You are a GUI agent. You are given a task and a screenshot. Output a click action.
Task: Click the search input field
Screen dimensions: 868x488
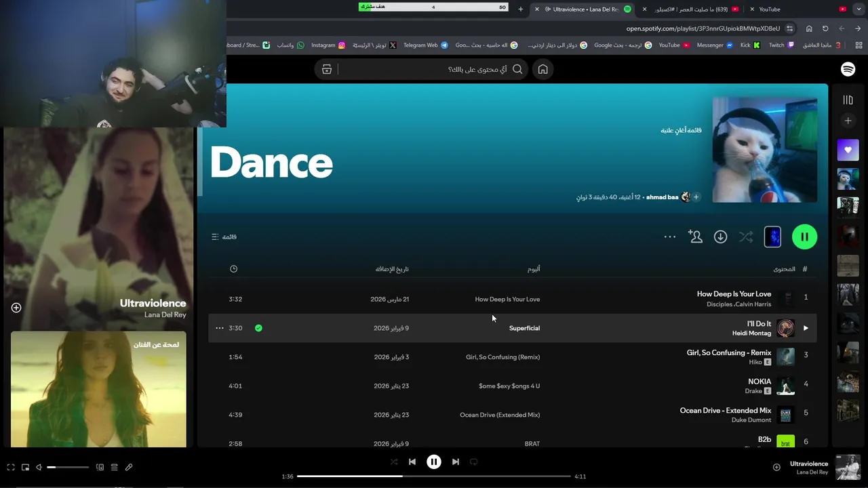(420, 69)
